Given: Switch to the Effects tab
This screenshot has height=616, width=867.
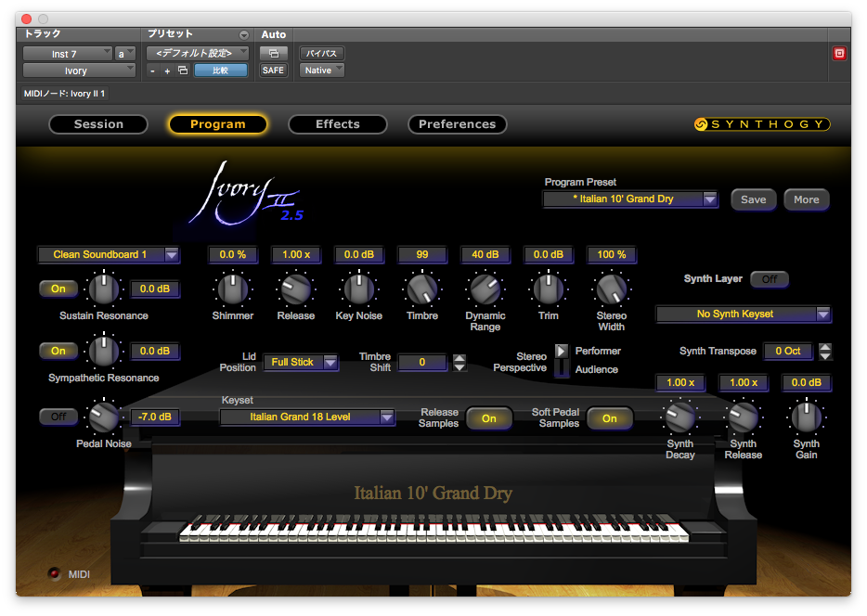Looking at the screenshot, I should (337, 124).
